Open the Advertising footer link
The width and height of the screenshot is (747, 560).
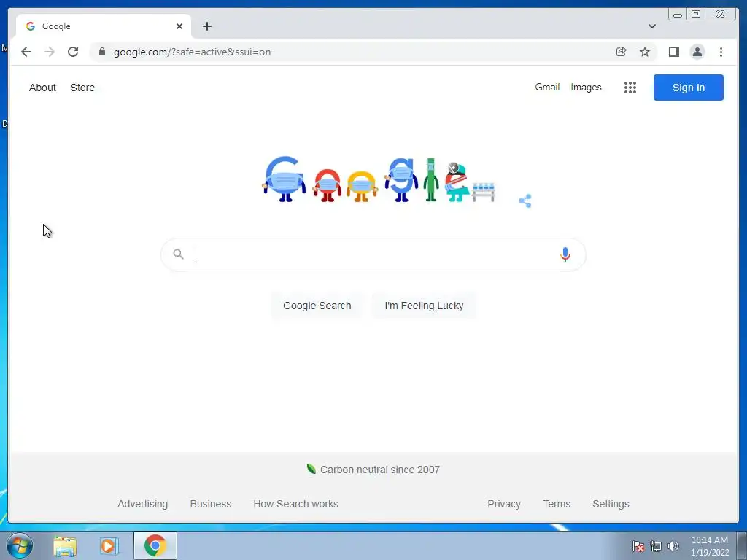tap(142, 504)
